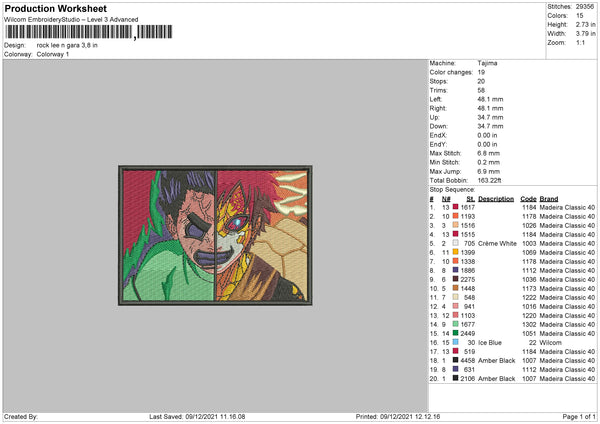Click the stitch count 2275
Viewport: 600px width, 424px height.
click(x=468, y=279)
